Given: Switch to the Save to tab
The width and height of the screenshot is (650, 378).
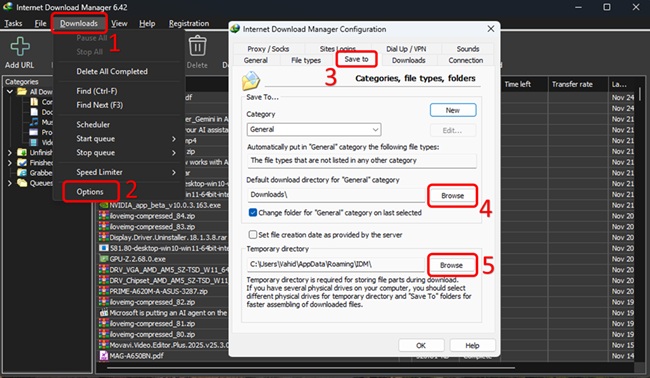Looking at the screenshot, I should pyautogui.click(x=356, y=59).
